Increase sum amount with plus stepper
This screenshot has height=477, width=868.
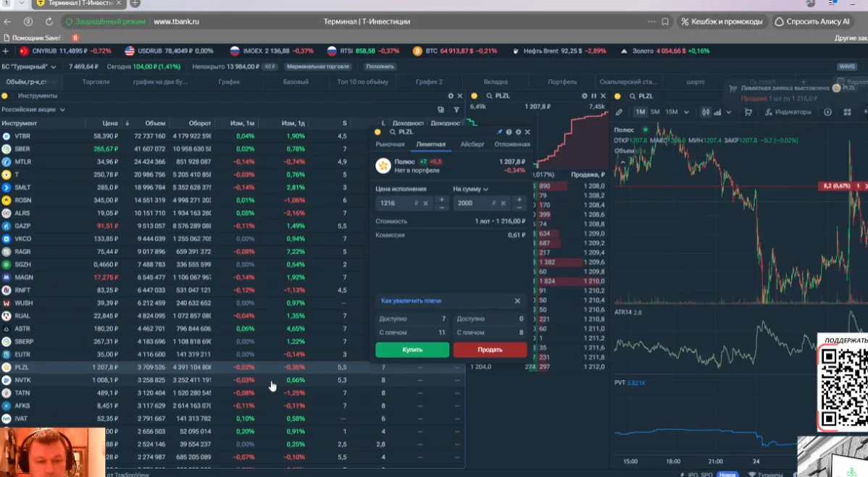[x=519, y=200]
